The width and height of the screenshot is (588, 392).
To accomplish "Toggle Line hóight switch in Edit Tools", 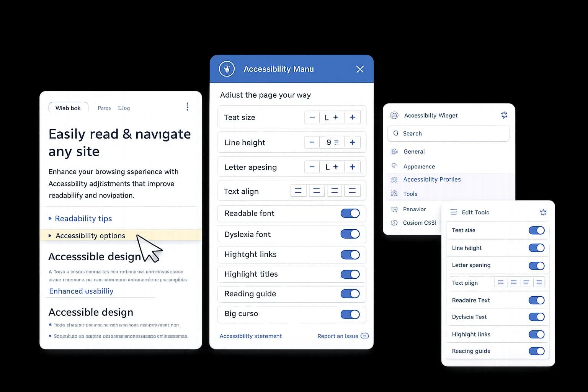I will [536, 248].
